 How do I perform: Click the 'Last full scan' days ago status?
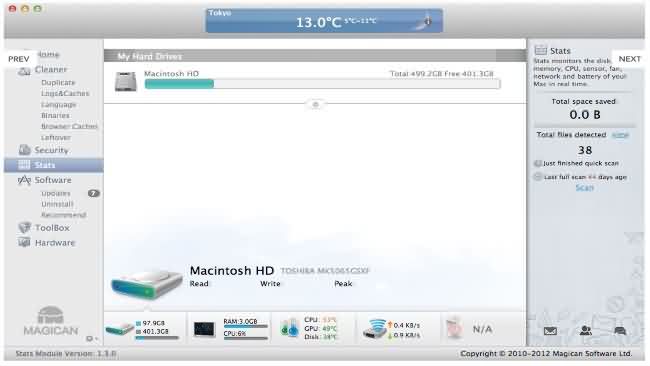coord(585,177)
